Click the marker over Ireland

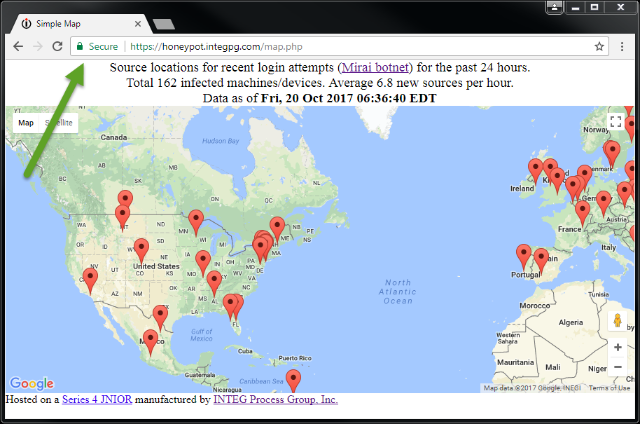tap(535, 169)
